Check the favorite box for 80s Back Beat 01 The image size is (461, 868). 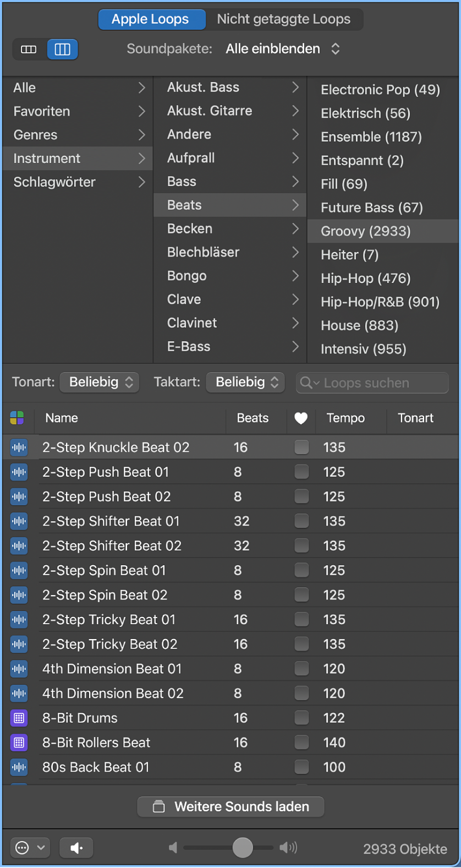[301, 767]
